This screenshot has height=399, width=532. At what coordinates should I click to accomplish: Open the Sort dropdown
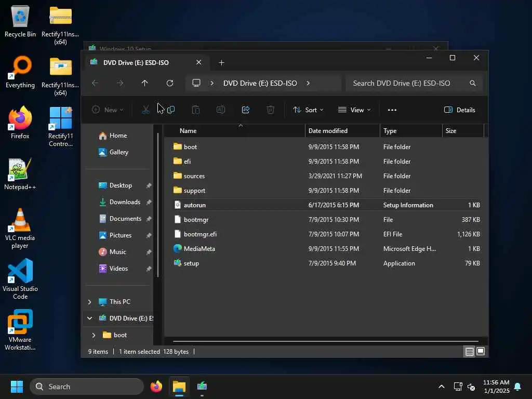point(308,110)
